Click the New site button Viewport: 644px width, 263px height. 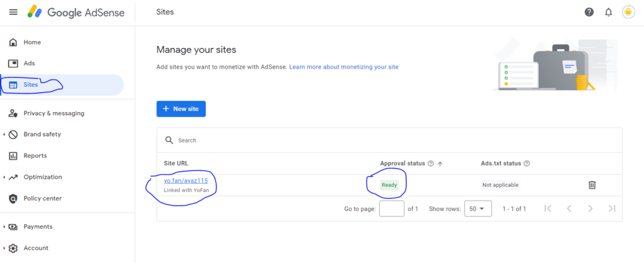coord(181,109)
